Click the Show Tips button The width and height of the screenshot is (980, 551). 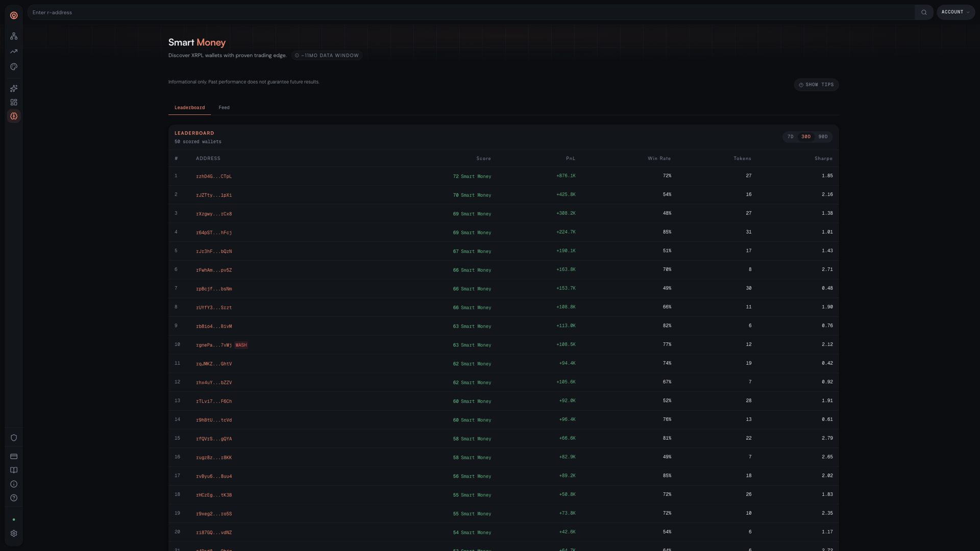click(x=816, y=85)
